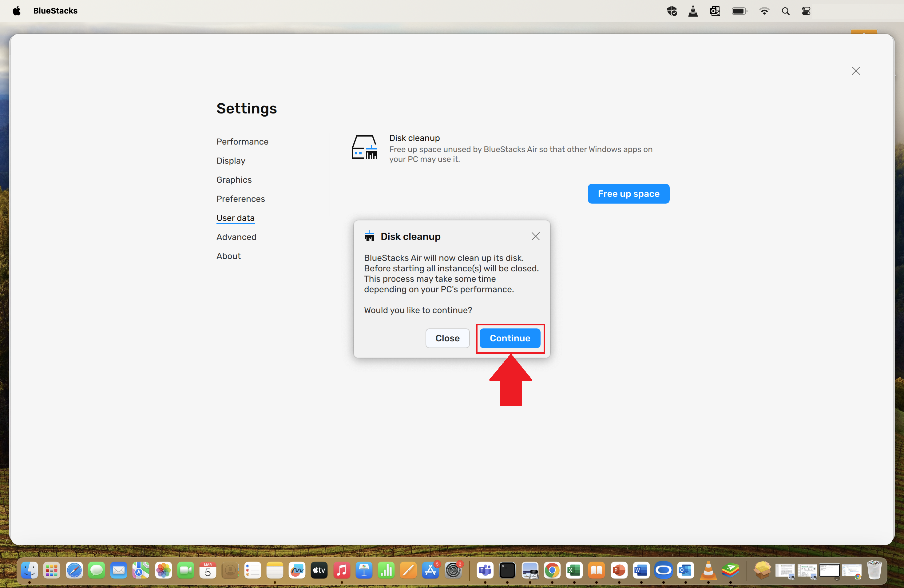
Task: Open the Graphics settings section
Action: click(234, 180)
